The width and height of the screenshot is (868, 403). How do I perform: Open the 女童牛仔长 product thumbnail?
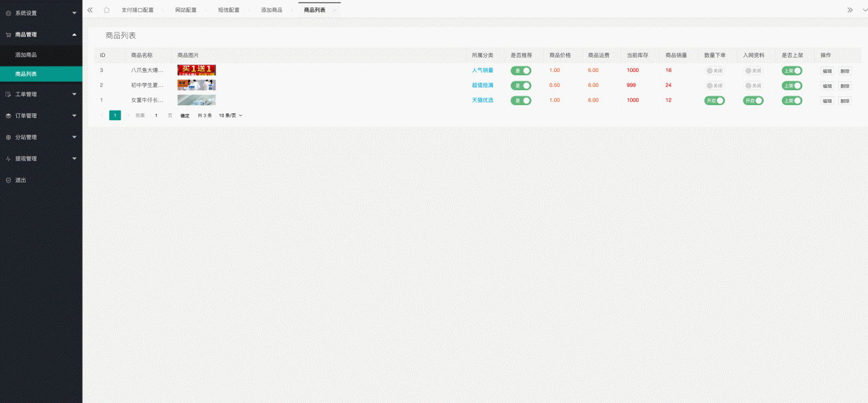(197, 100)
